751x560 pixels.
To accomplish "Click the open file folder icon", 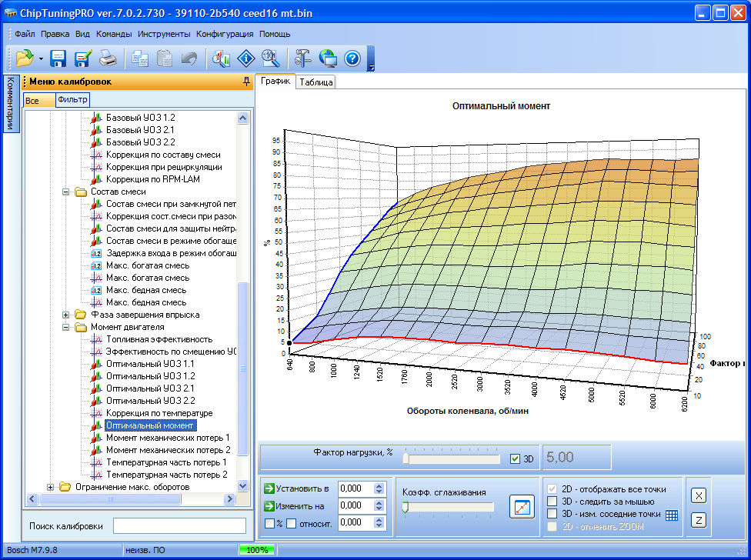I will [x=25, y=58].
